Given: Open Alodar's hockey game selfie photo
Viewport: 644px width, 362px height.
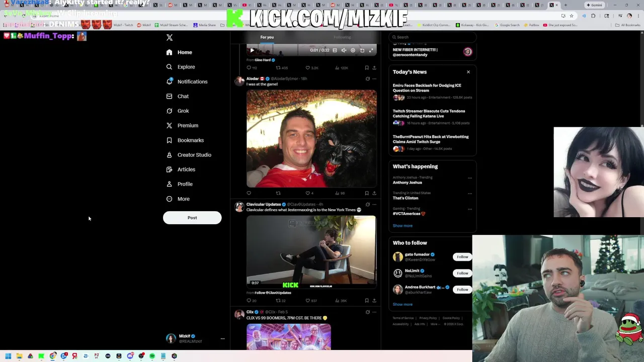Looking at the screenshot, I should [x=311, y=139].
